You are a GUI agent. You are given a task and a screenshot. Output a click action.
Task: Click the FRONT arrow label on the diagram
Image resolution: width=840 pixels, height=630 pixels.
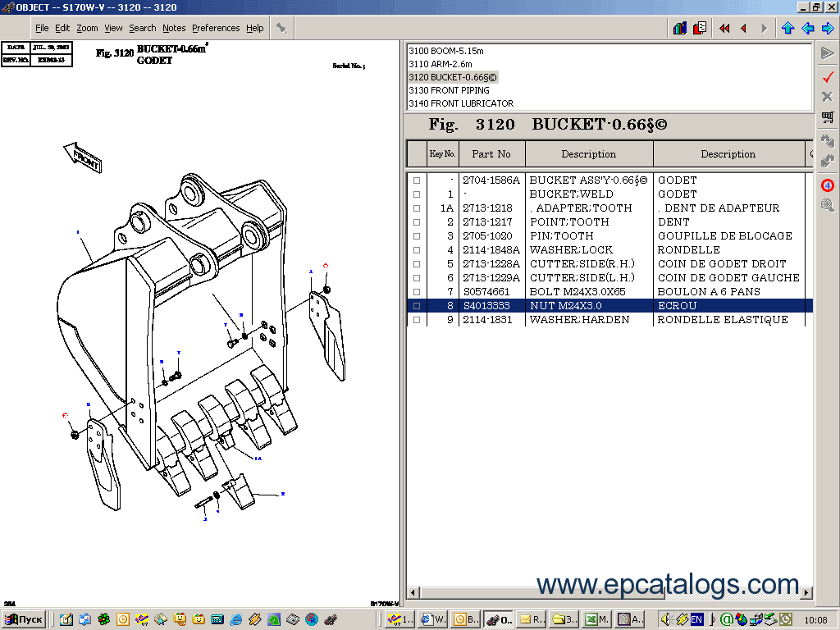point(83,157)
